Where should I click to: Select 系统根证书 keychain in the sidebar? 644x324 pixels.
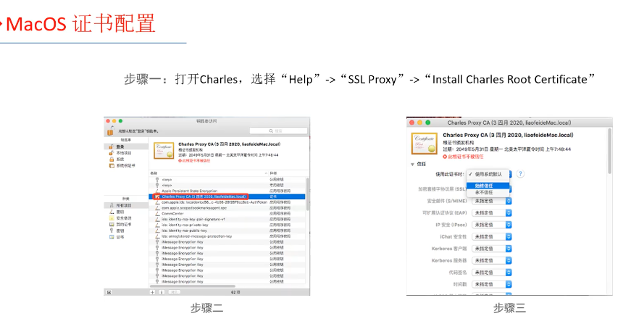(127, 166)
